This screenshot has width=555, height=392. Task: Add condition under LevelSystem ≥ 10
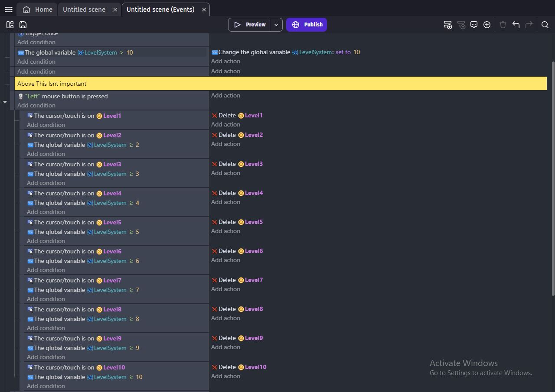(46, 386)
